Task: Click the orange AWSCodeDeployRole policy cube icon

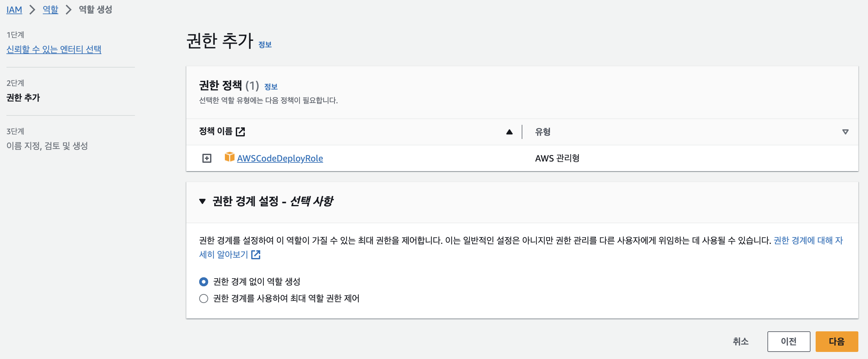Action: point(229,157)
